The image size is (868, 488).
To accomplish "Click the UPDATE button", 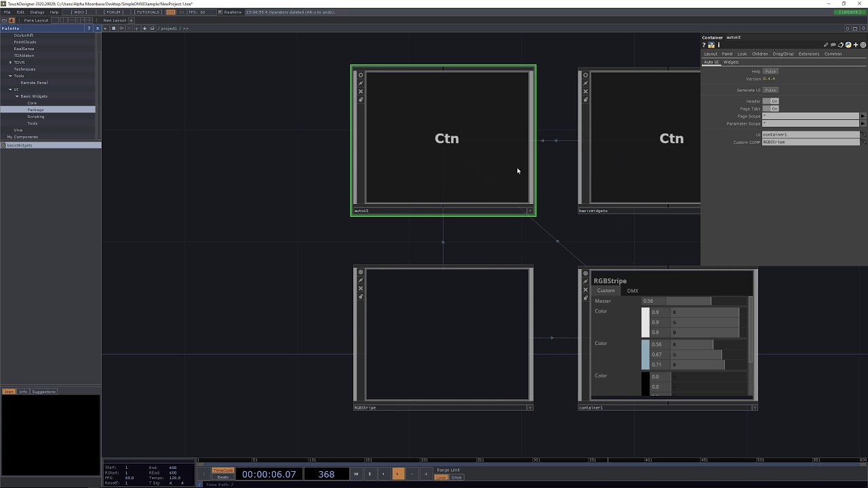I will click(x=850, y=12).
